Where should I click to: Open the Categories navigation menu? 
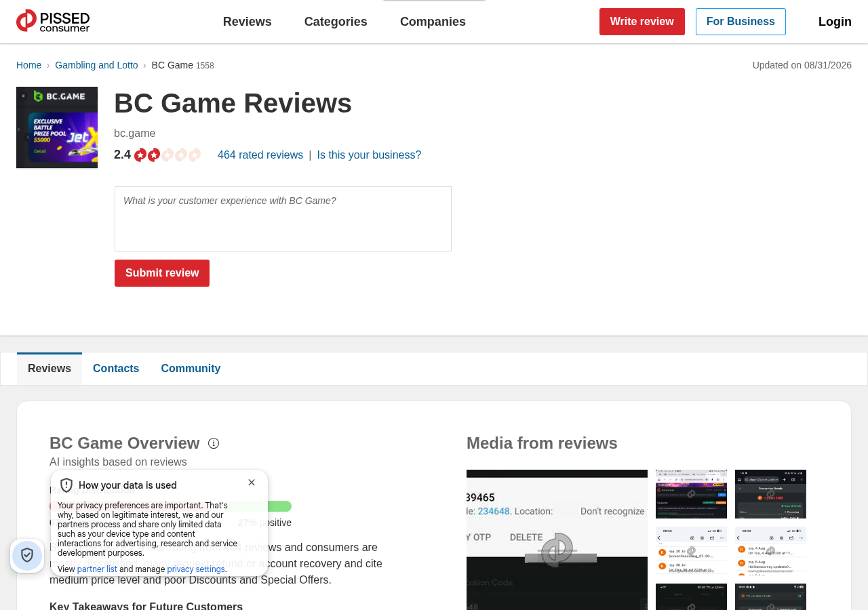[336, 22]
